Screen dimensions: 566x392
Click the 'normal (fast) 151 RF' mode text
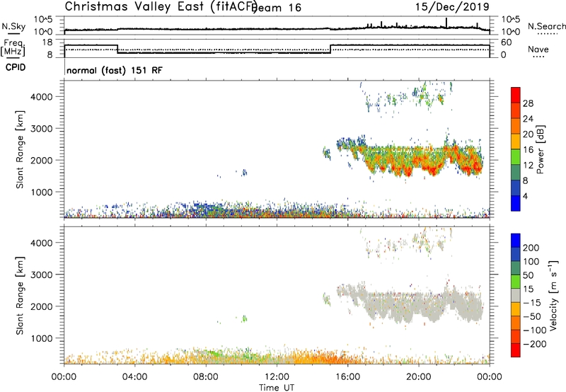[115, 70]
